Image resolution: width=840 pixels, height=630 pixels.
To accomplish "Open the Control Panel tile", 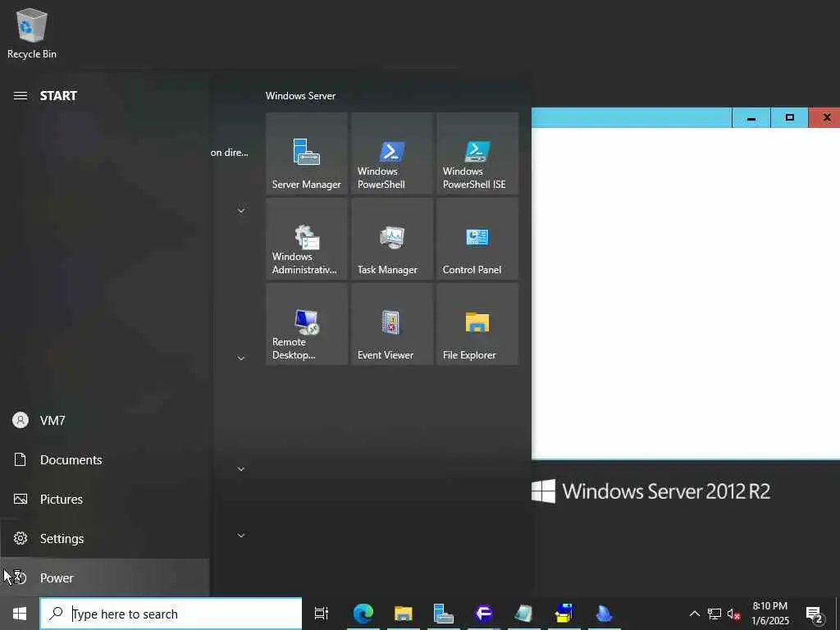I will (x=477, y=239).
